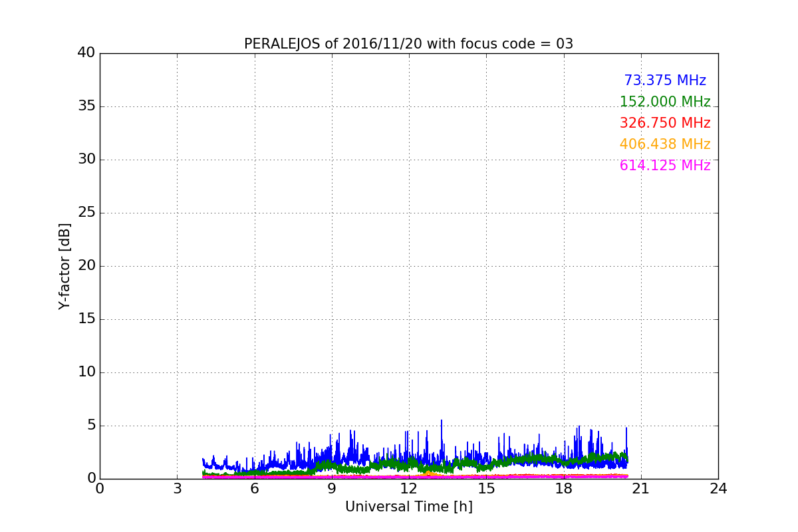Viewport: 798px width, 532px height.
Task: Click the 'Universal Time [h]' axis label
Action: 408,507
